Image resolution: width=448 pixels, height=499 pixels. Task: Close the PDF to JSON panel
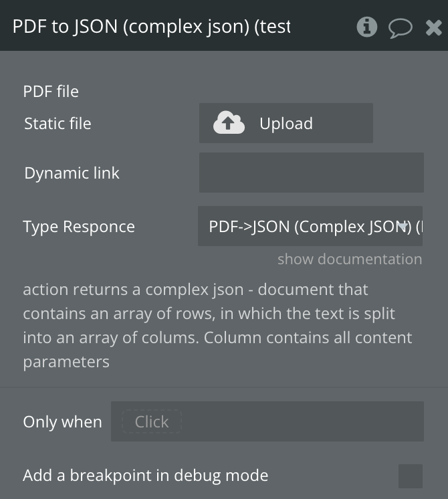pos(433,27)
